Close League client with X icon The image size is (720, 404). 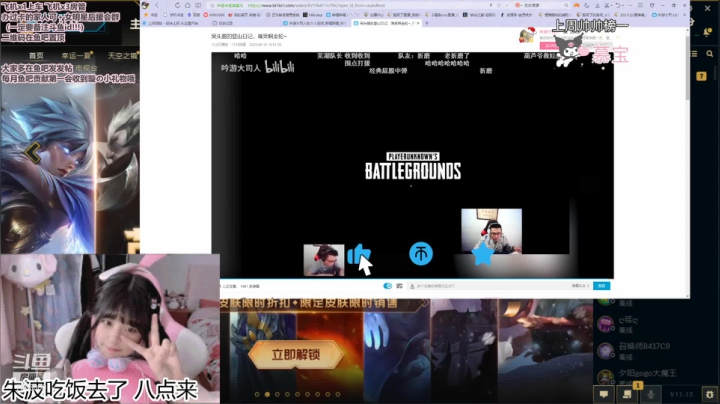(x=708, y=9)
